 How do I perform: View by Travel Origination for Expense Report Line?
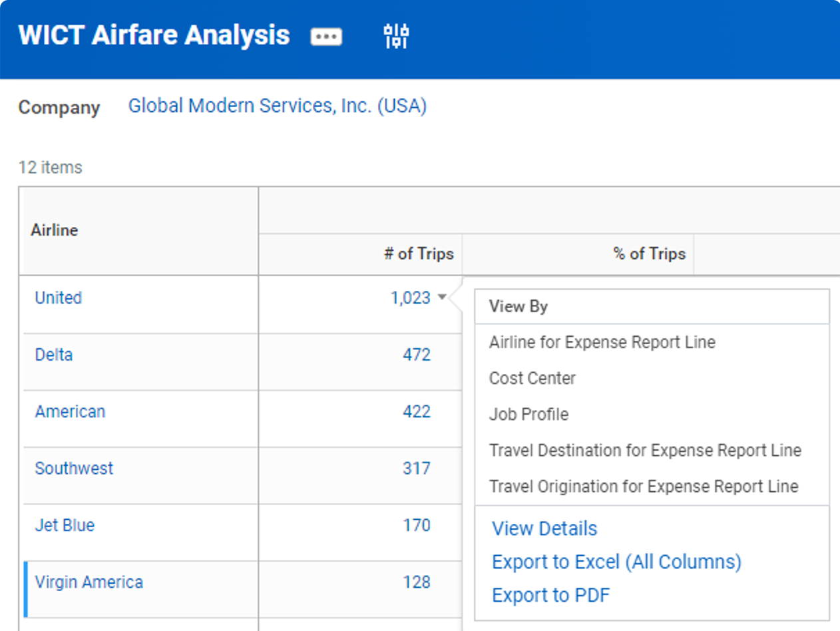point(644,487)
